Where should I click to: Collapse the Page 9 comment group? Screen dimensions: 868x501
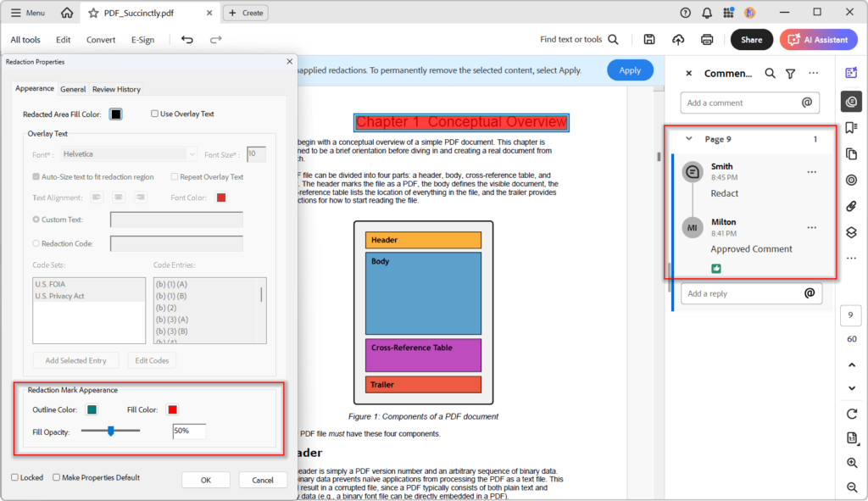click(688, 138)
